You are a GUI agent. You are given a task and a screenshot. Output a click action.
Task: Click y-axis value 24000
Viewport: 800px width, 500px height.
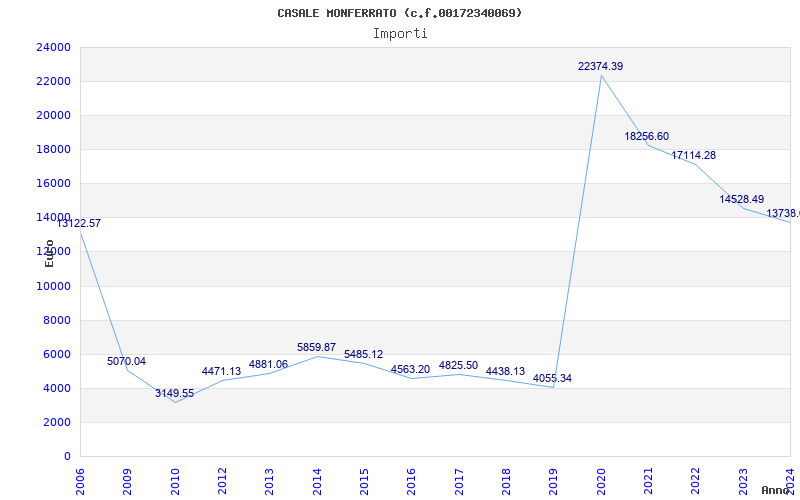click(54, 47)
